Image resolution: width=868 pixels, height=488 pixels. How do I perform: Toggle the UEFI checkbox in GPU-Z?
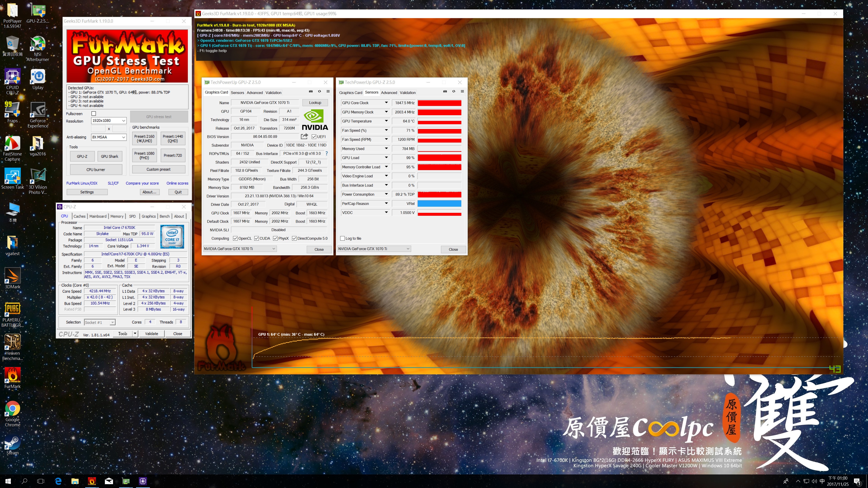point(314,137)
